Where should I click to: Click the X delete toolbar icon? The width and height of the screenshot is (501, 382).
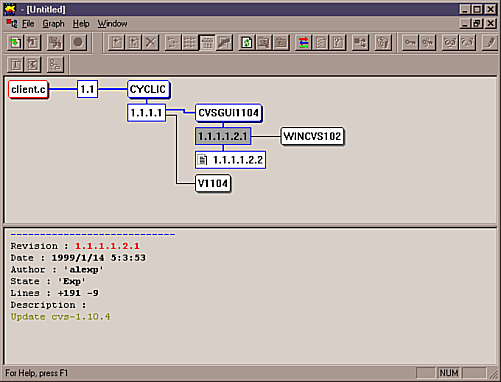(151, 43)
